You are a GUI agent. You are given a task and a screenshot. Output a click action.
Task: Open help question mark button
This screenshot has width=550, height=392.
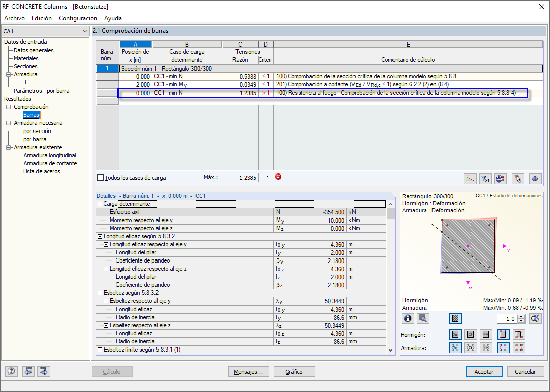tap(11, 371)
